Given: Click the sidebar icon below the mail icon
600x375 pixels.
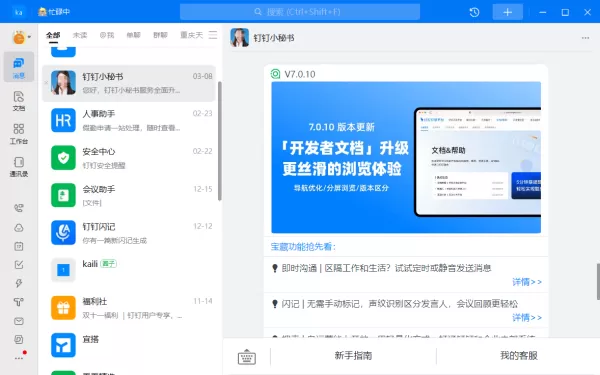Looking at the screenshot, I should (x=19, y=339).
